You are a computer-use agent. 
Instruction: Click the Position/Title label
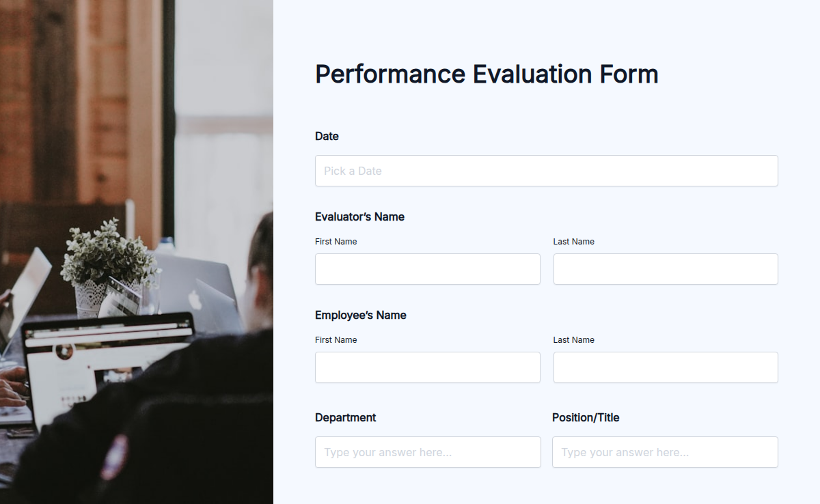tap(586, 417)
